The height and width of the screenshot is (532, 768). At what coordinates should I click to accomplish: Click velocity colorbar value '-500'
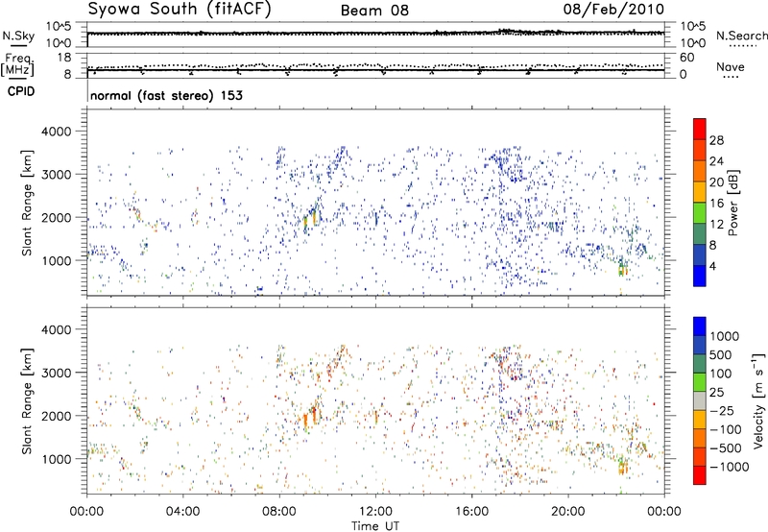pyautogui.click(x=725, y=447)
